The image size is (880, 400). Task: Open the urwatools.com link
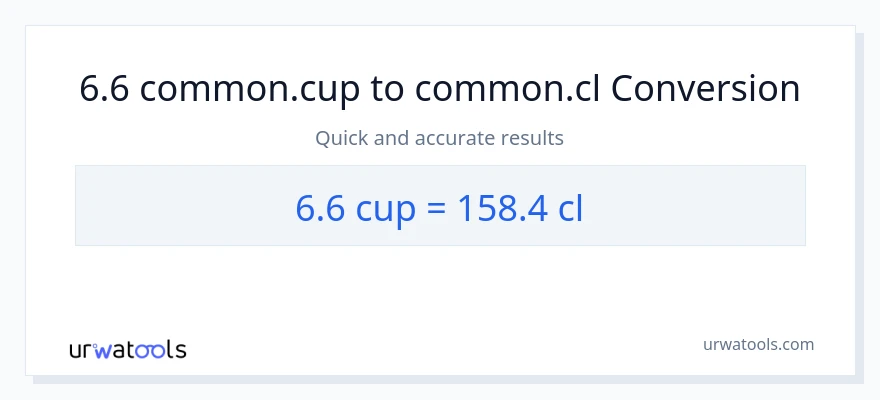(758, 345)
